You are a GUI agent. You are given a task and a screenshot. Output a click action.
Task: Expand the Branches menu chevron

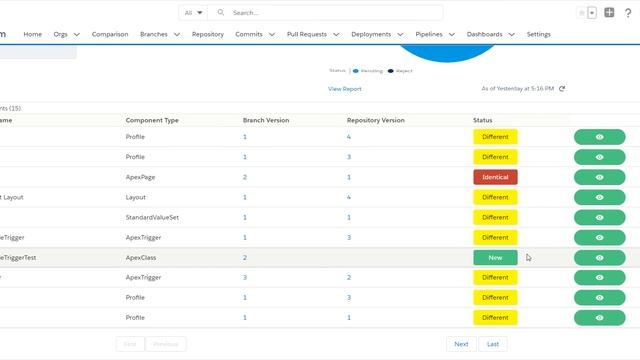[177, 35]
